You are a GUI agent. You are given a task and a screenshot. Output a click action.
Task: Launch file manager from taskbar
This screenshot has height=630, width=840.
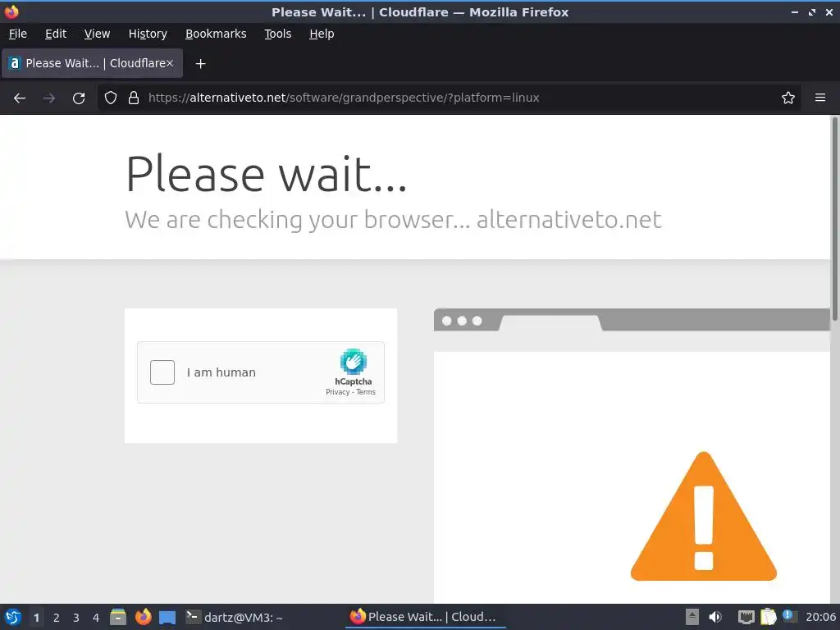pos(118,617)
